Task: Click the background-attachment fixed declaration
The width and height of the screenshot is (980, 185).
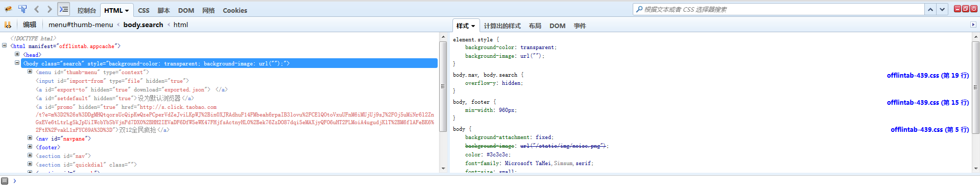Action: (509, 137)
